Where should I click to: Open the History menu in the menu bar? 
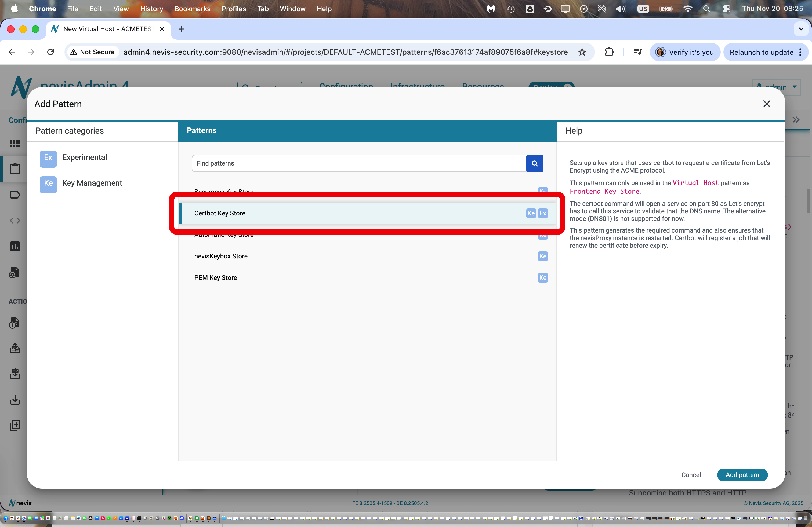(x=151, y=9)
